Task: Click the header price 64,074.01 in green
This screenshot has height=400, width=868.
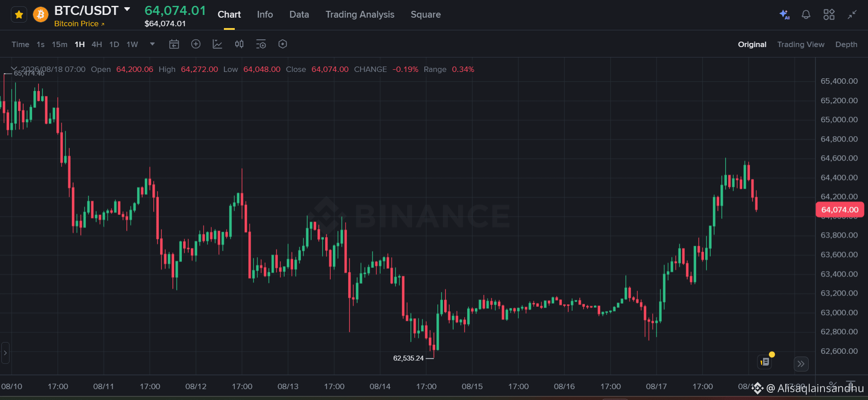Action: point(175,10)
